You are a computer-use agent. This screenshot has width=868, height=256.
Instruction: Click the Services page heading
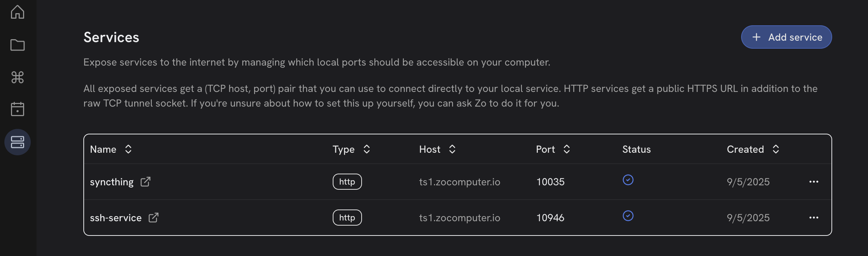tap(112, 37)
